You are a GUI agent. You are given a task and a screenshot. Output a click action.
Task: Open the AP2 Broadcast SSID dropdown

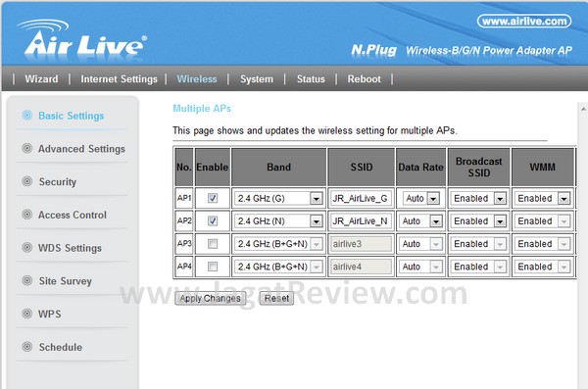478,221
